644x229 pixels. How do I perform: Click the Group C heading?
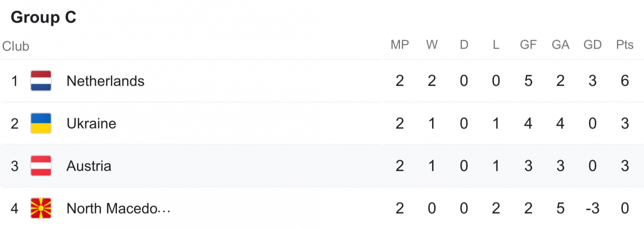[43, 17]
